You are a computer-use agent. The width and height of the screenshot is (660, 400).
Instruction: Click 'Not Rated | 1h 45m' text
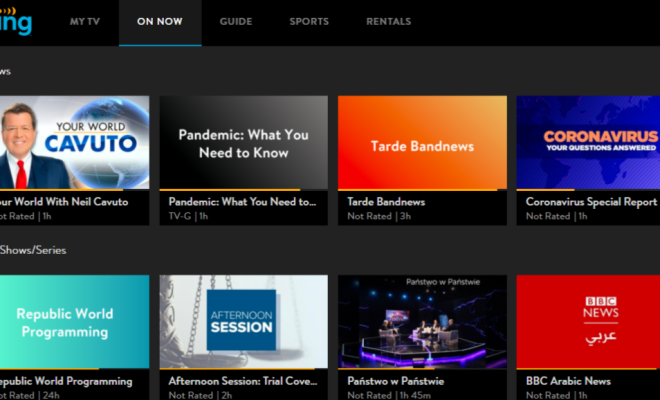389,395
